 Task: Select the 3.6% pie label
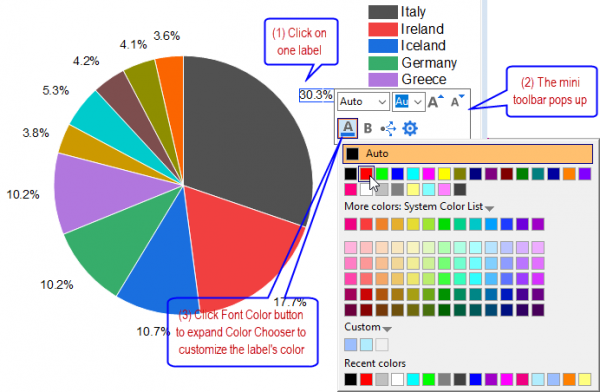[167, 36]
